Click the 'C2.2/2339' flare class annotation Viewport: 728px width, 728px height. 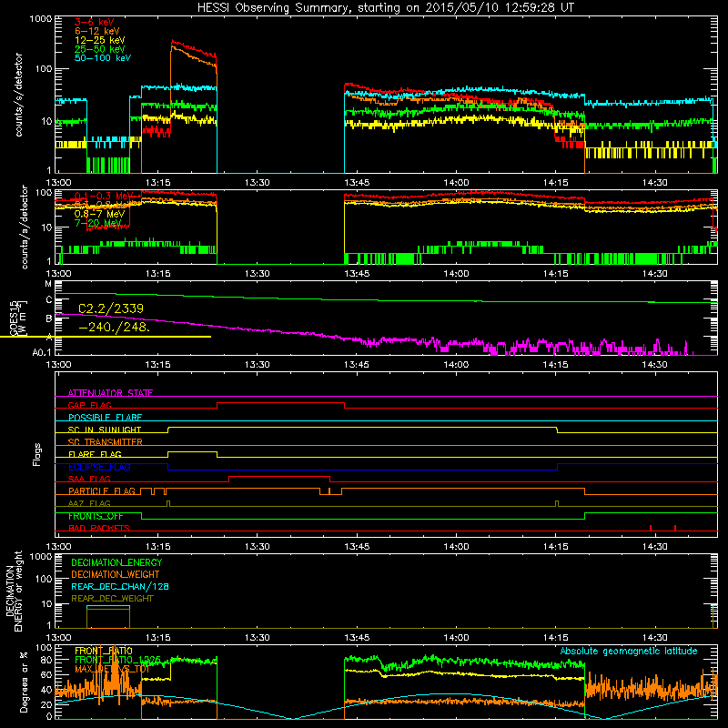point(111,308)
